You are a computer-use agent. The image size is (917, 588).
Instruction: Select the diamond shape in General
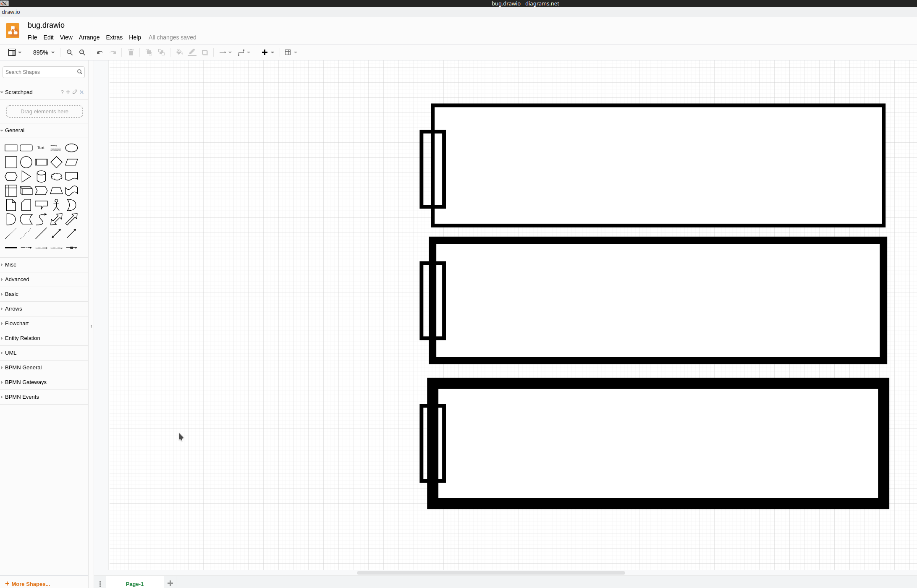coord(56,162)
